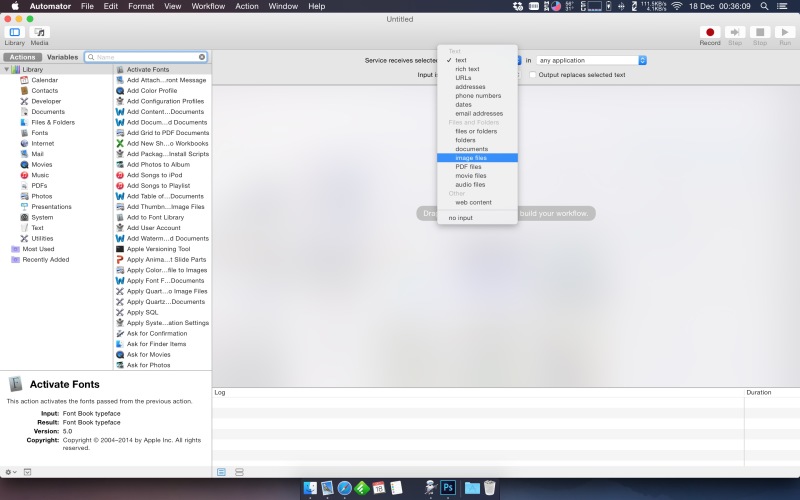Open Spotlight search in the menu bar
The image size is (800, 500).
pyautogui.click(x=764, y=6)
